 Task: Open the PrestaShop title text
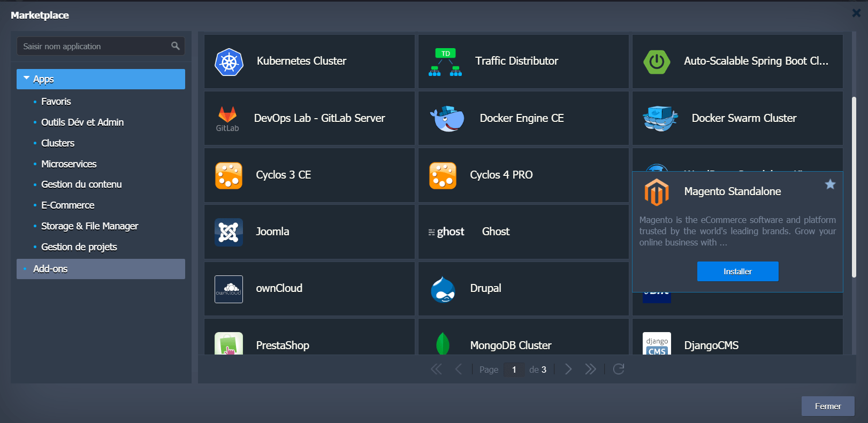tap(283, 345)
